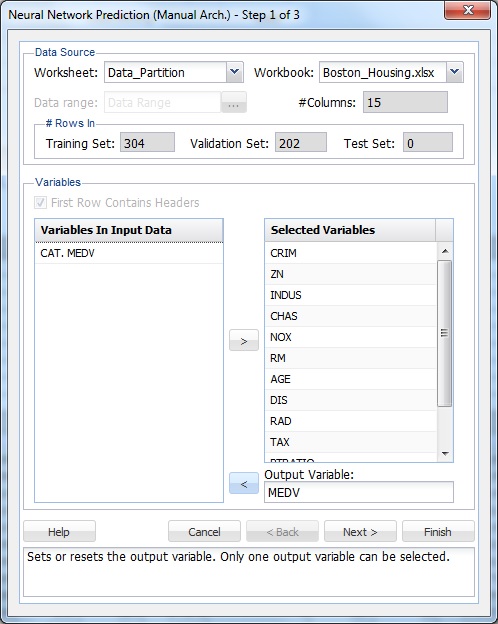Click the scrollbar down arrow in Selected Variables
The image size is (498, 624).
(x=445, y=454)
